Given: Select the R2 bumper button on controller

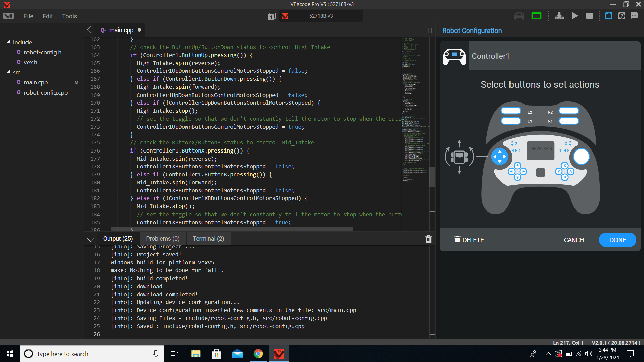Looking at the screenshot, I should tap(569, 111).
